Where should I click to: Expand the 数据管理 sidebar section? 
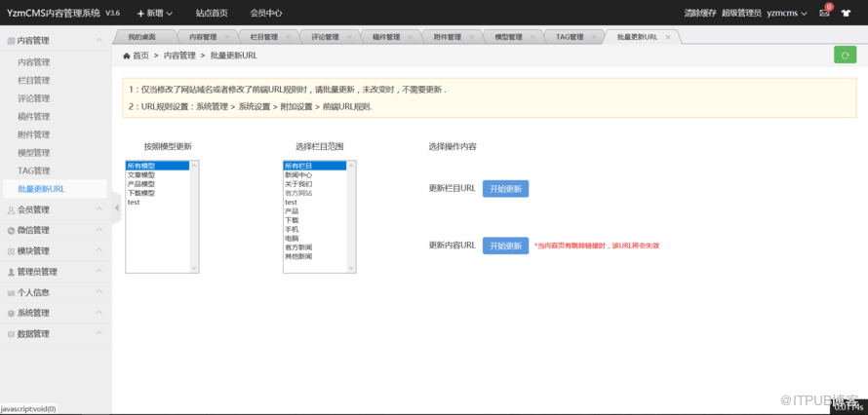click(x=56, y=334)
